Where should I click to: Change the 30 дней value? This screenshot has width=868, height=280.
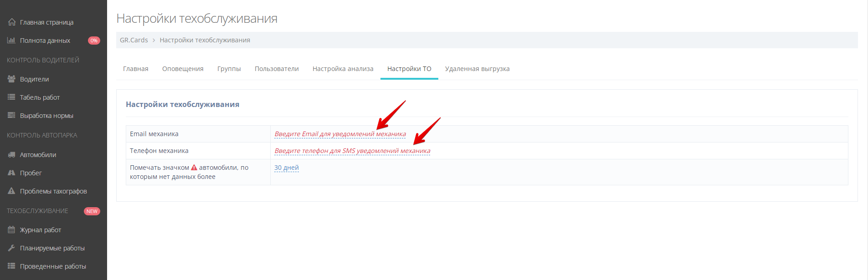(x=287, y=168)
